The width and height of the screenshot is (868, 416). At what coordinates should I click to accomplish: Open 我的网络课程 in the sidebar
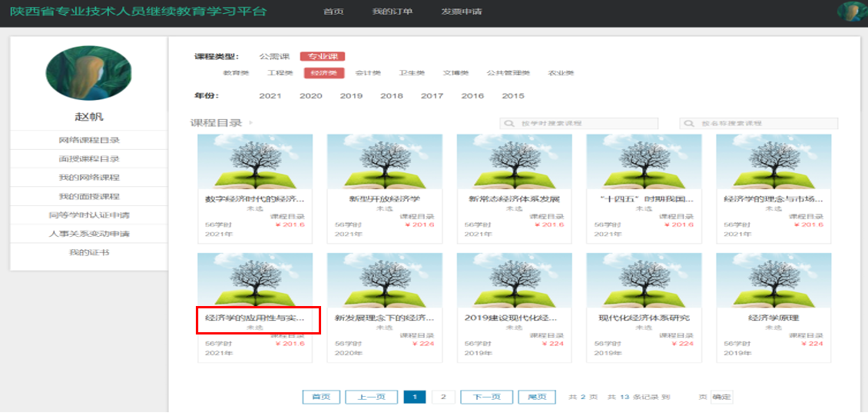coord(89,178)
